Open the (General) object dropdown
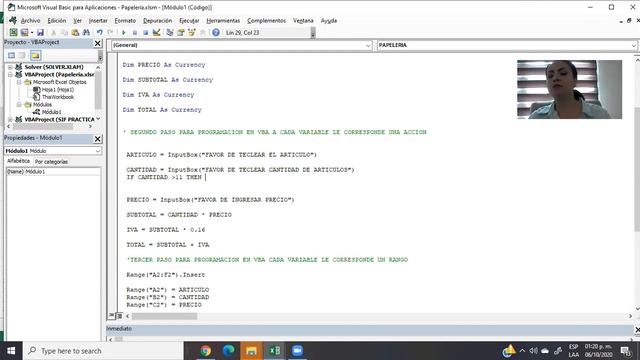640x360 pixels. [368, 45]
